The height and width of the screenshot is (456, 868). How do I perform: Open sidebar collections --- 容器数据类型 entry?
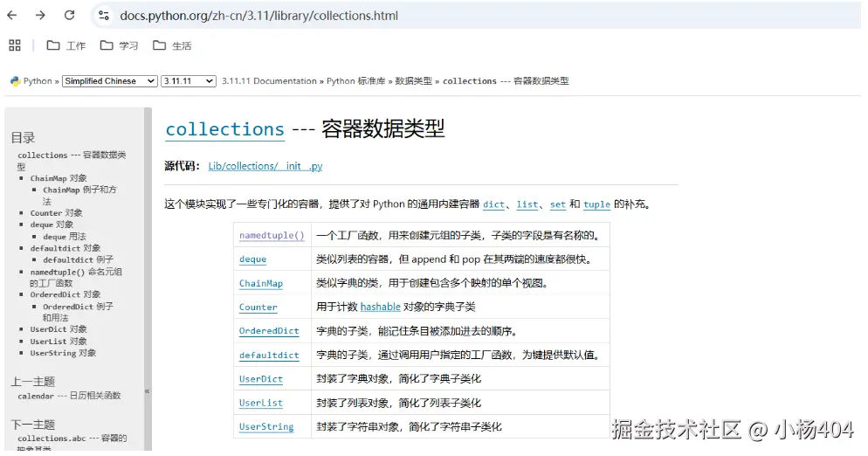[72, 161]
